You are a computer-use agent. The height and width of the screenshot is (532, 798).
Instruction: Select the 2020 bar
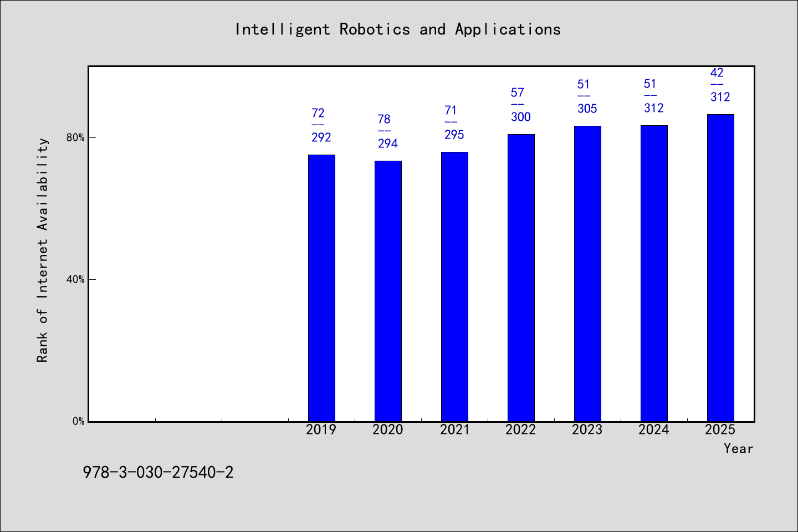(388, 291)
